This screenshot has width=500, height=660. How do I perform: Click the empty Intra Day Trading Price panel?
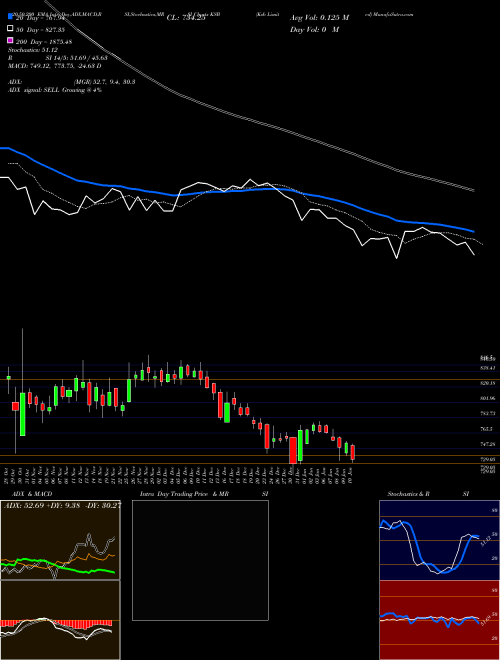tap(200, 560)
